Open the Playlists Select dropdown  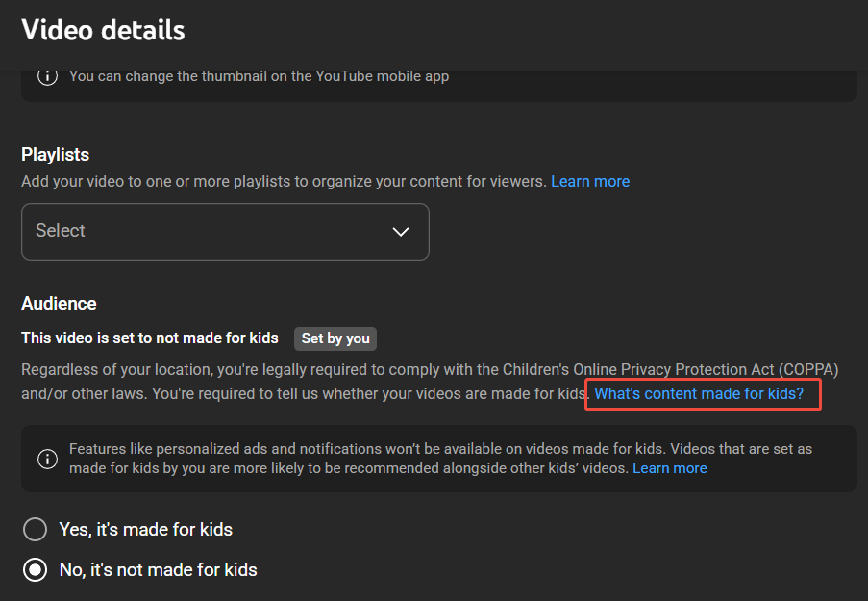(225, 232)
